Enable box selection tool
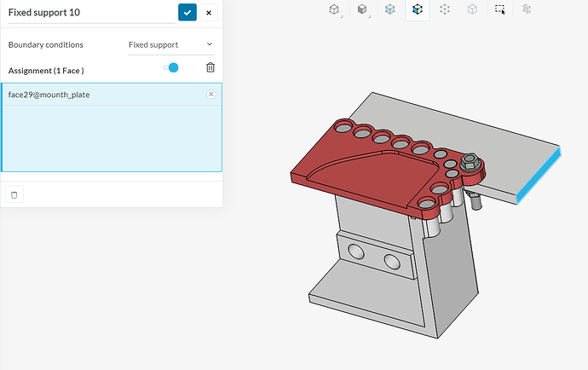The image size is (588, 370). click(500, 9)
